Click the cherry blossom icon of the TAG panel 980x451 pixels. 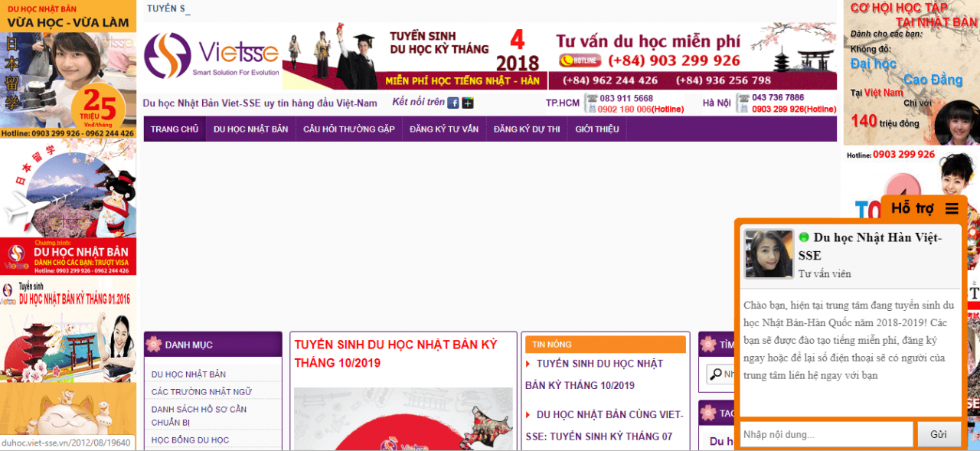click(708, 413)
